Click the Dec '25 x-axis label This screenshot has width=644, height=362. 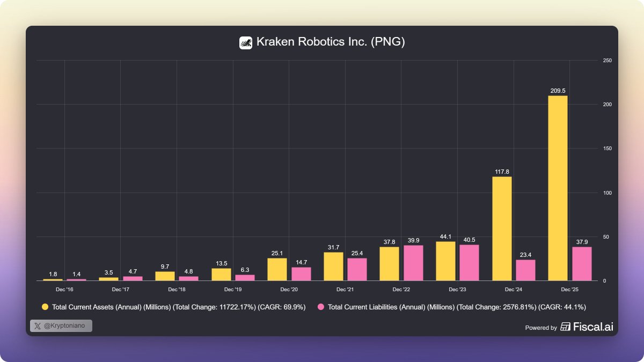[x=569, y=290]
